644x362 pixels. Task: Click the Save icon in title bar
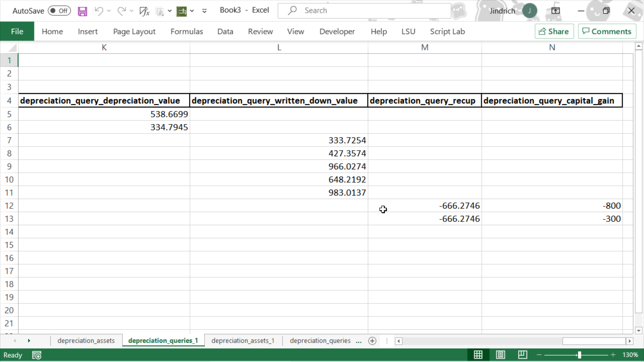[x=82, y=11]
